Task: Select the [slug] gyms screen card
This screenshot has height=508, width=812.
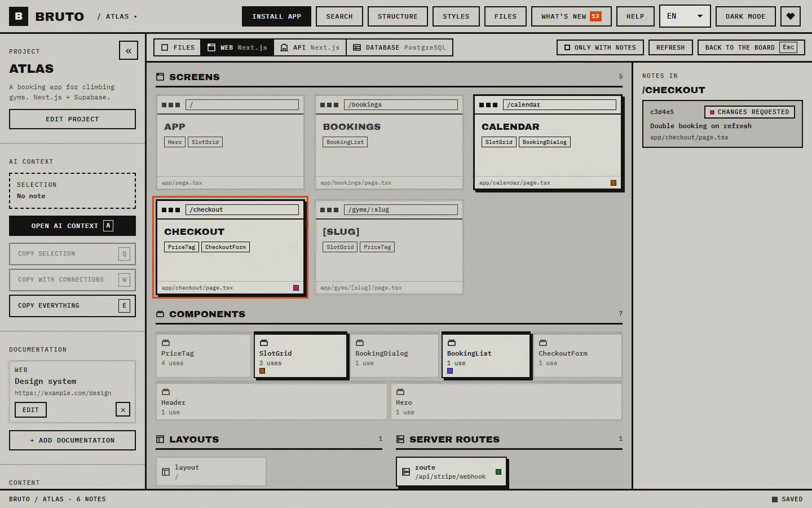Action: [389, 247]
